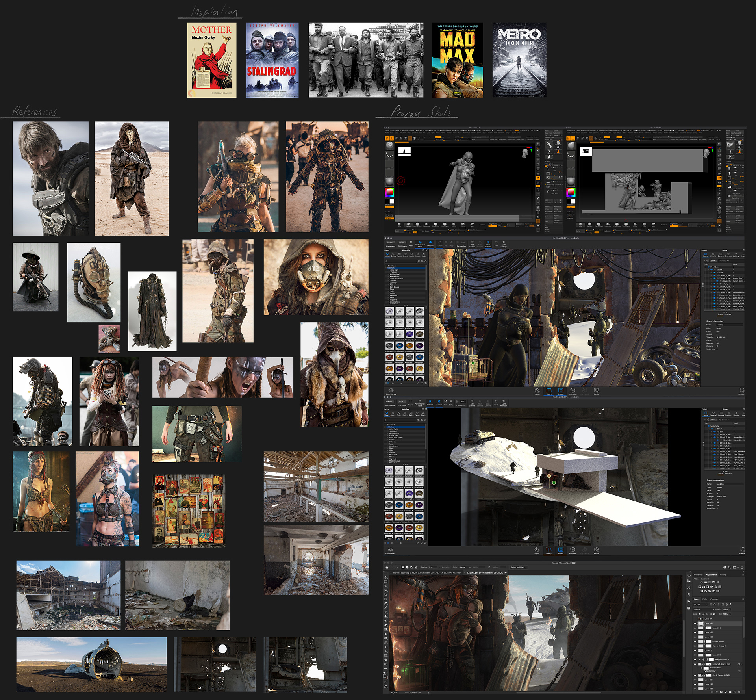Click Select and Mask button in Photoshop
Image resolution: width=756 pixels, height=700 pixels.
(518, 567)
